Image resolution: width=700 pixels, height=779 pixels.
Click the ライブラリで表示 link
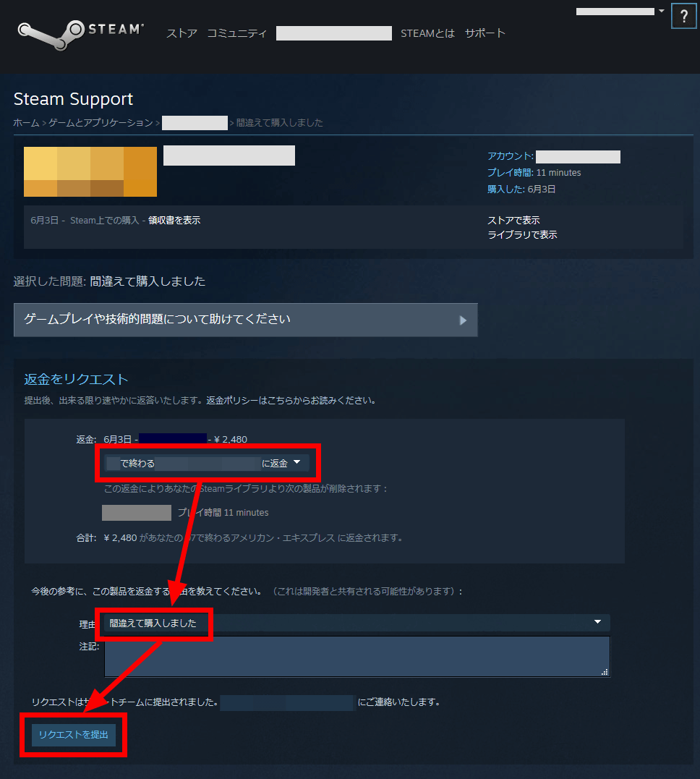point(522,234)
